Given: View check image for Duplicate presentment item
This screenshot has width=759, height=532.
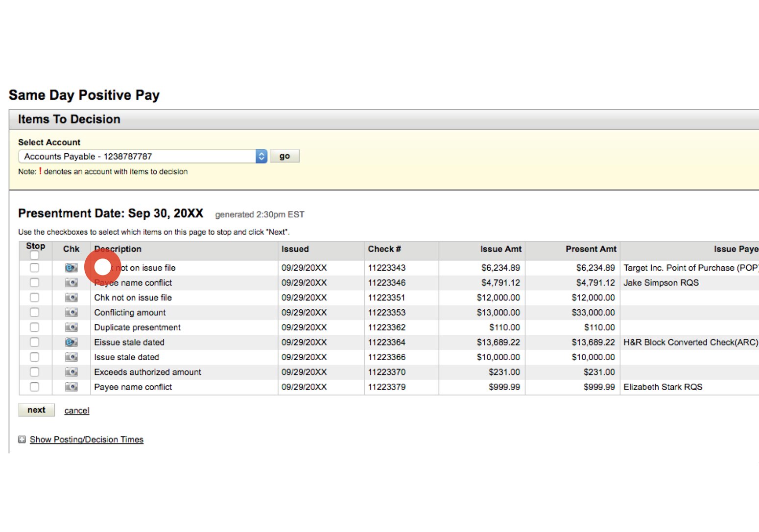Looking at the screenshot, I should (x=71, y=327).
